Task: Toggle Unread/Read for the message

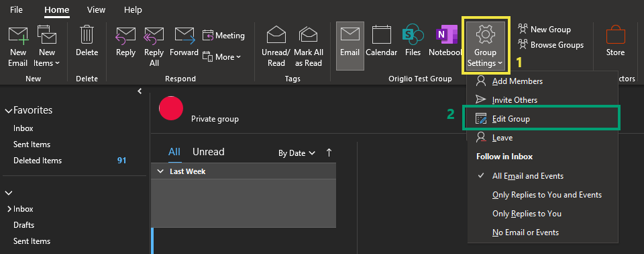Action: (276, 46)
